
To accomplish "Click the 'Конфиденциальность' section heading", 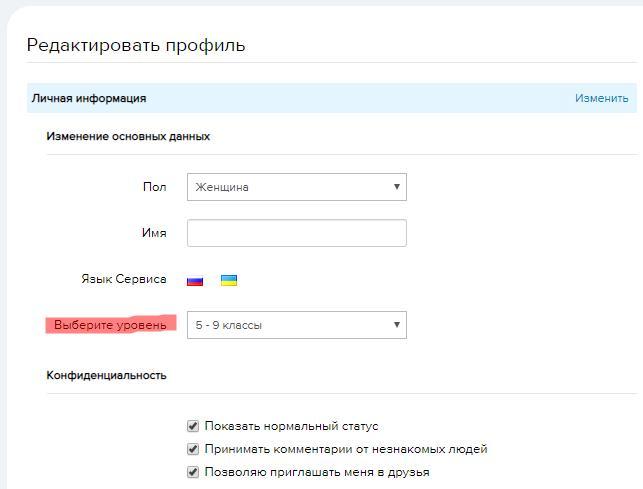I will [x=106, y=375].
